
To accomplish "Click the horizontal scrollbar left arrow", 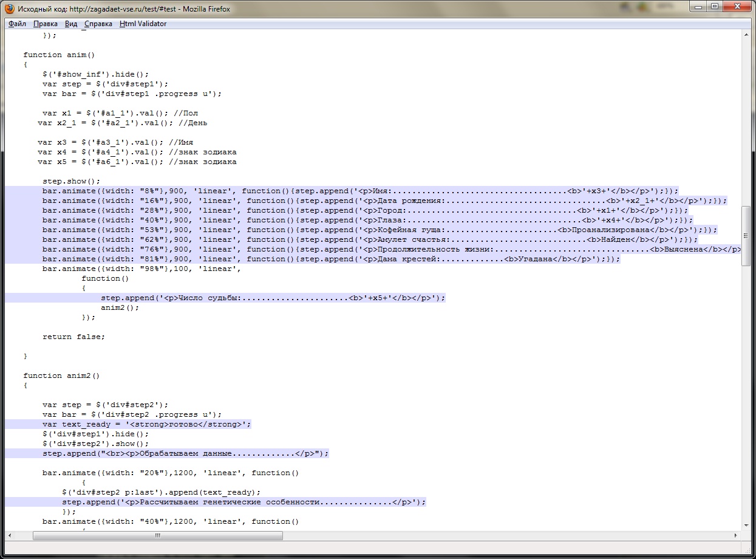I will [11, 535].
